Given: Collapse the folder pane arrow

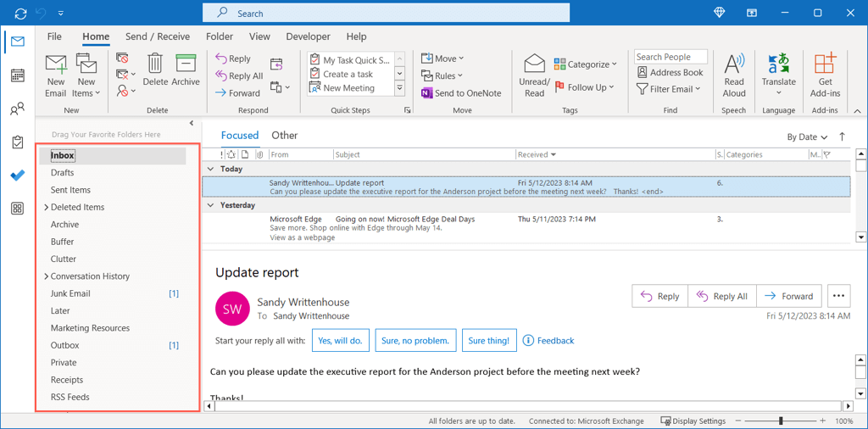Looking at the screenshot, I should click(x=192, y=123).
